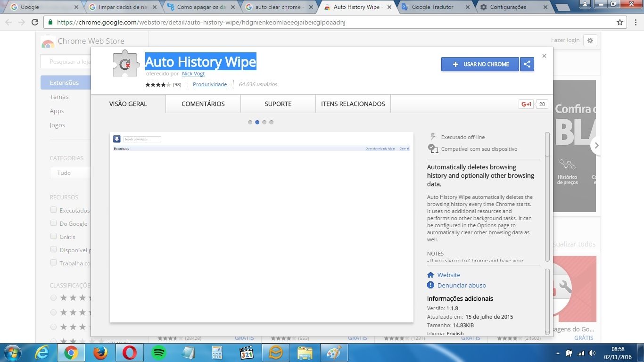Open the file explorer taskbar icon
Viewport: 644px width, 362px height.
(305, 353)
